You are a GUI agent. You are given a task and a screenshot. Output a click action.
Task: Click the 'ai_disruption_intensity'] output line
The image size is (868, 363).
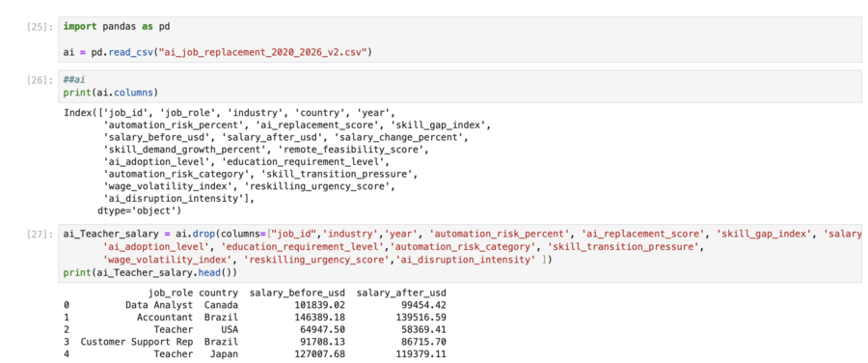click(178, 199)
